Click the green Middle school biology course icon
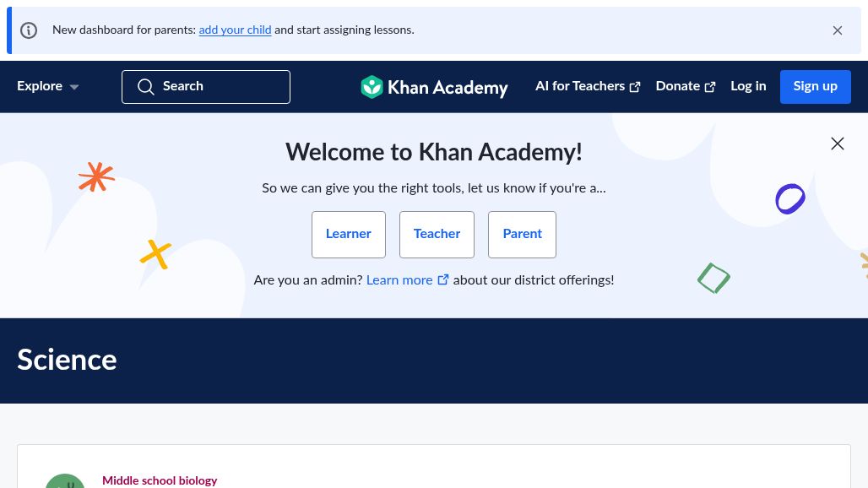Viewport: 868px width, 488px height. pos(65,481)
